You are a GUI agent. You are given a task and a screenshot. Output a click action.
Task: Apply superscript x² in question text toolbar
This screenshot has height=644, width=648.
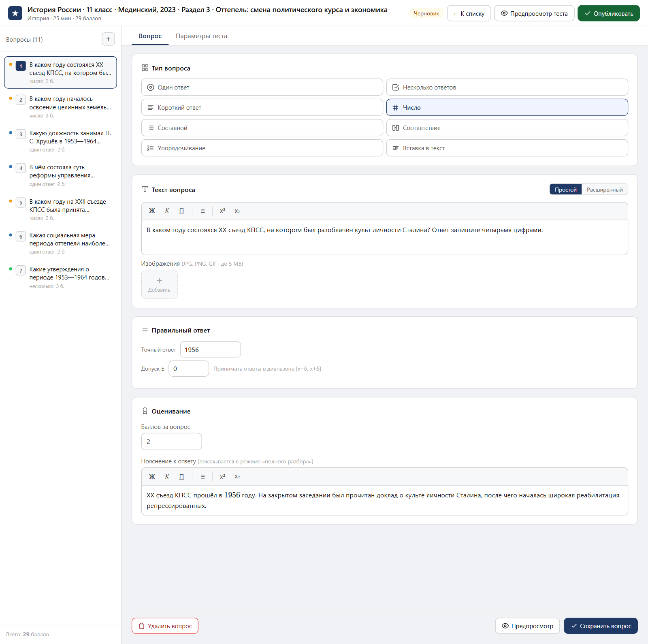tap(222, 211)
